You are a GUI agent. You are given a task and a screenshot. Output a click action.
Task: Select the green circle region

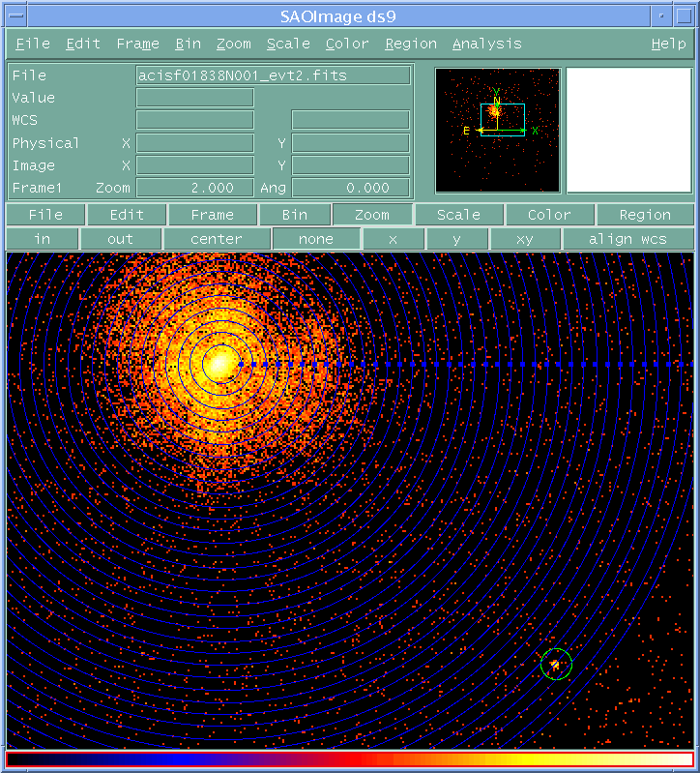[556, 664]
